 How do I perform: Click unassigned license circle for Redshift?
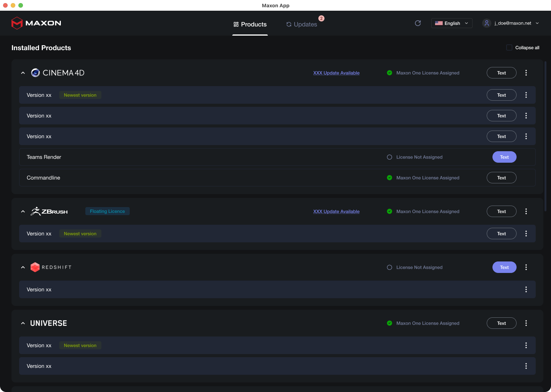pos(390,267)
